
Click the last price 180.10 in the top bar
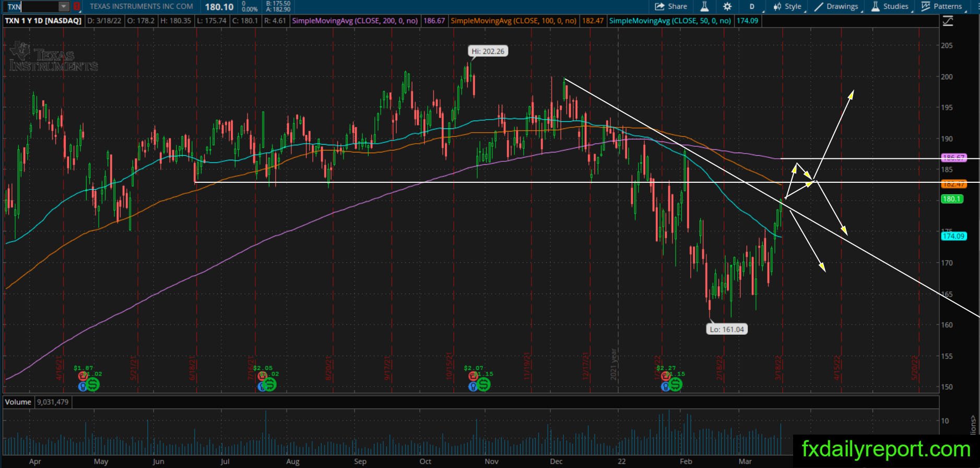coord(219,7)
